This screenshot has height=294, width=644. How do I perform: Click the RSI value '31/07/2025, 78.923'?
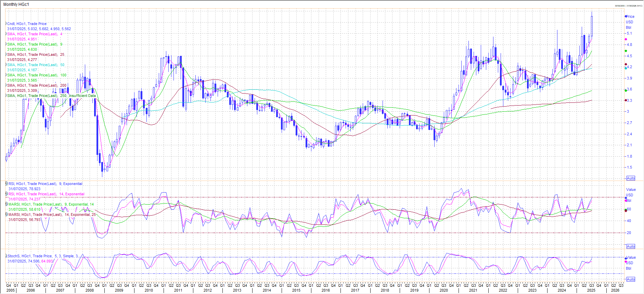click(x=24, y=189)
